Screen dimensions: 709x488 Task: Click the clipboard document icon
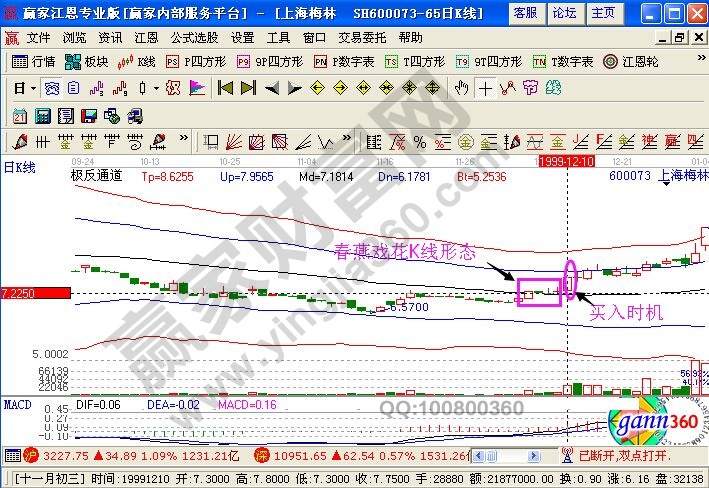click(x=74, y=88)
